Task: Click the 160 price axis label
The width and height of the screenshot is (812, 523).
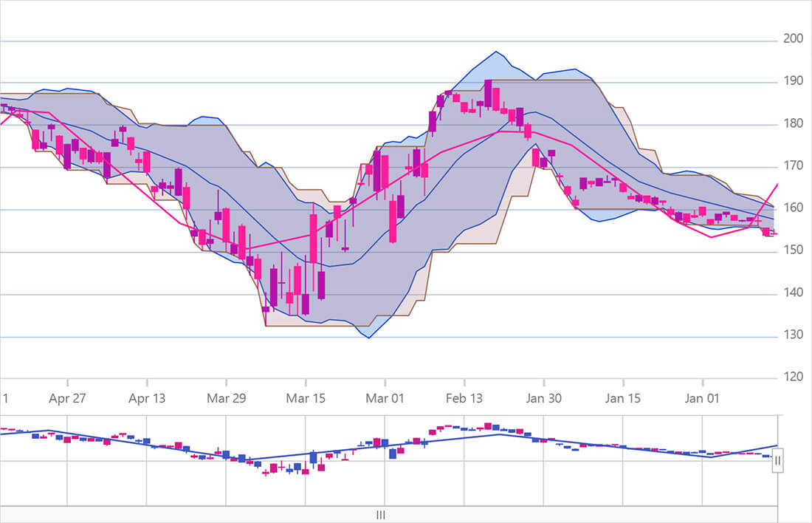Action: 793,209
